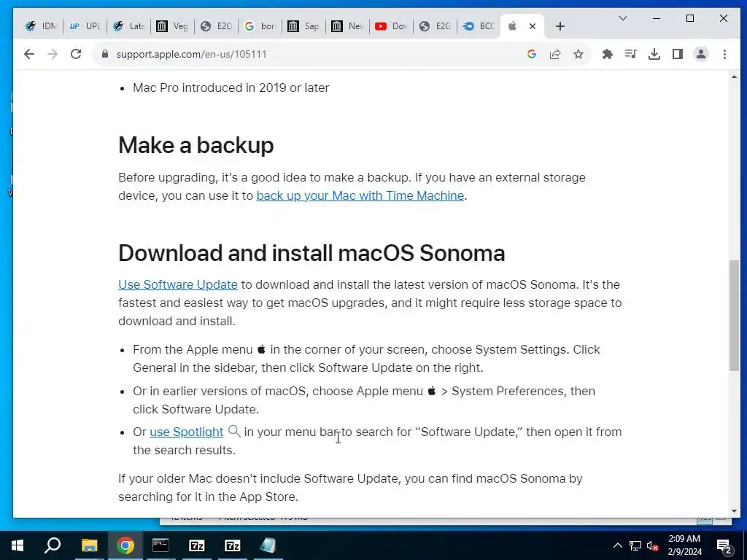The width and height of the screenshot is (747, 560).
Task: Open the use Spotlight link
Action: 186,432
